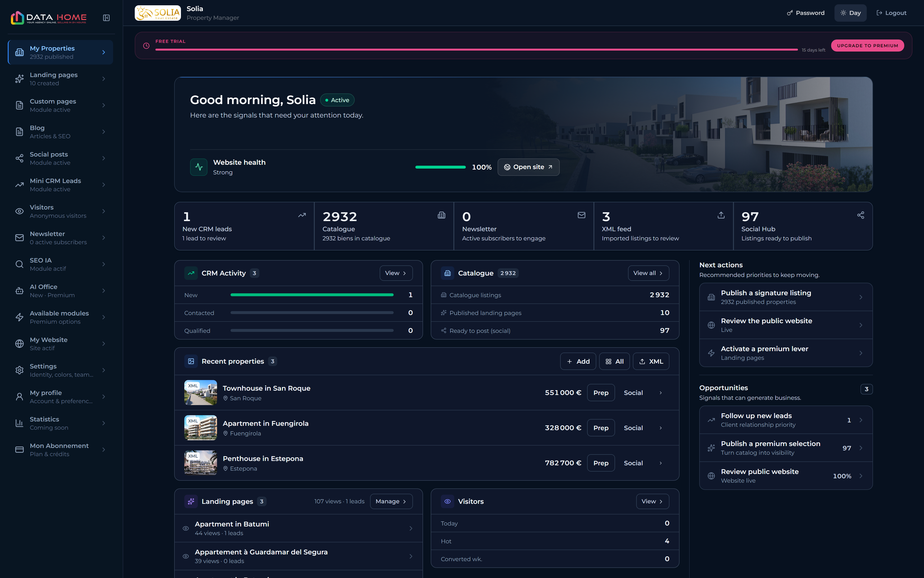Viewport: 924px width, 578px height.
Task: Open AI Office menu item
Action: click(x=60, y=290)
